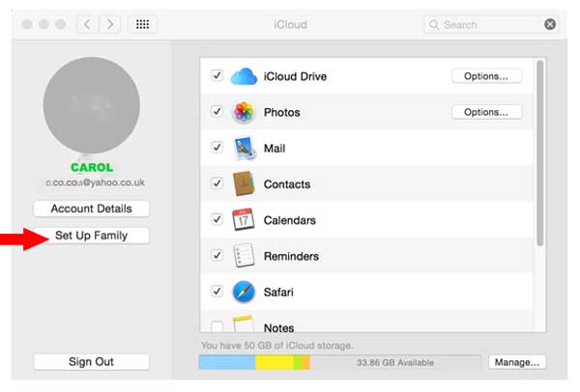Disable the Calendars checkbox
580x392 pixels.
[x=217, y=219]
